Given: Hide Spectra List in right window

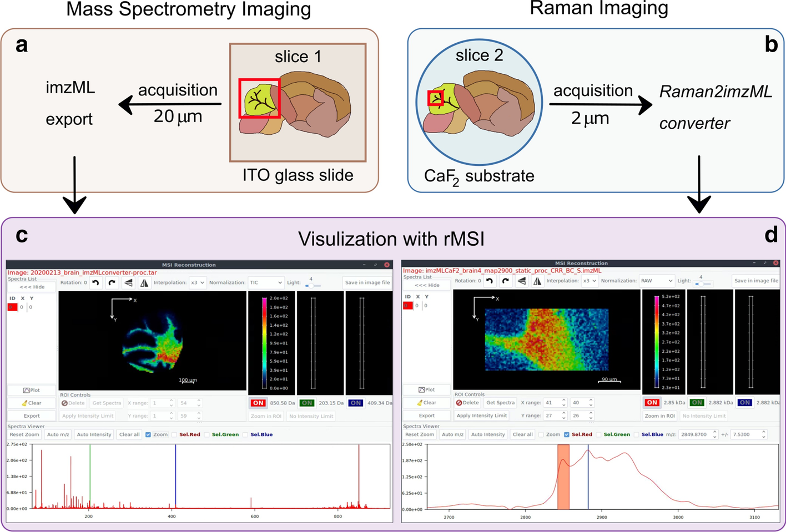Looking at the screenshot, I should pos(427,285).
